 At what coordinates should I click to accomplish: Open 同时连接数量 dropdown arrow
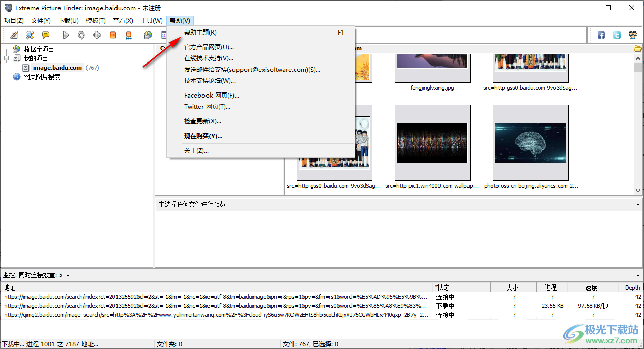point(68,275)
